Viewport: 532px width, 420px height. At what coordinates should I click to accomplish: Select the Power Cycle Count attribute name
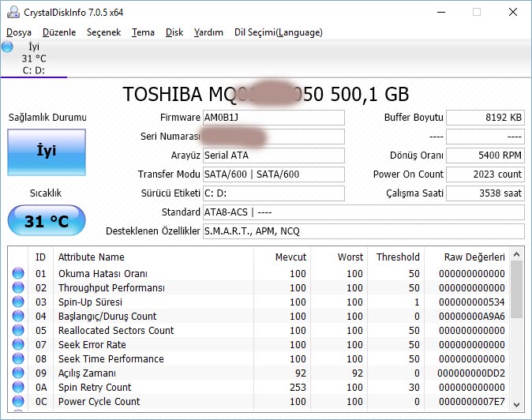point(99,402)
